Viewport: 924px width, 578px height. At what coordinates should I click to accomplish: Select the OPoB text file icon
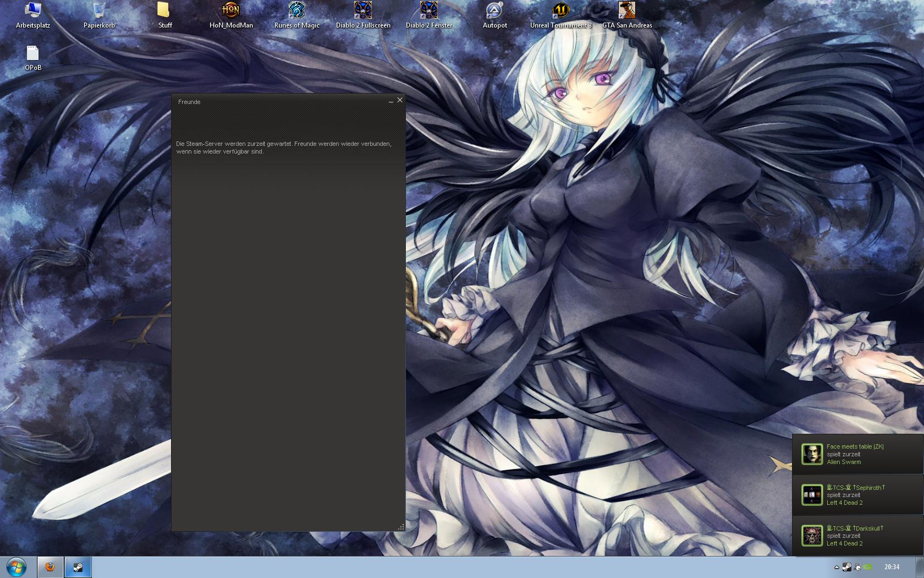(33, 57)
